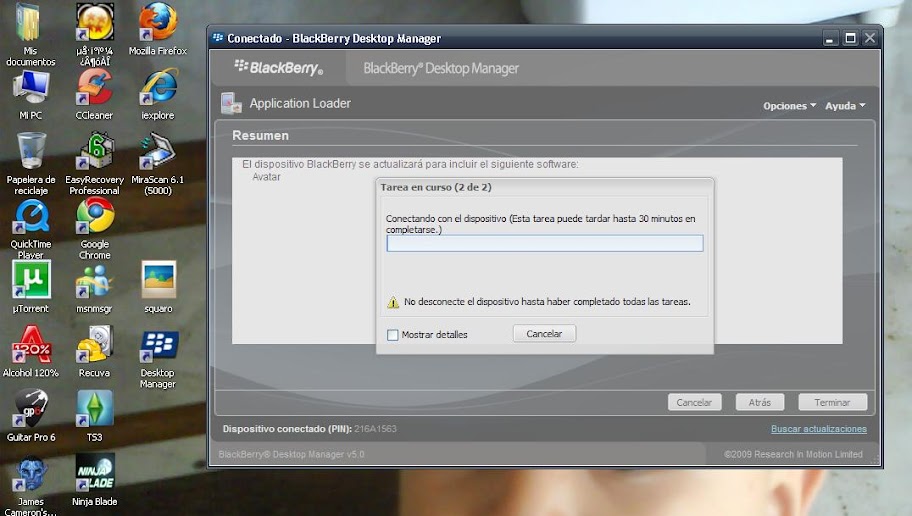
Task: Click BlackBerry Desktop Manager v5.0 status text
Action: (291, 454)
